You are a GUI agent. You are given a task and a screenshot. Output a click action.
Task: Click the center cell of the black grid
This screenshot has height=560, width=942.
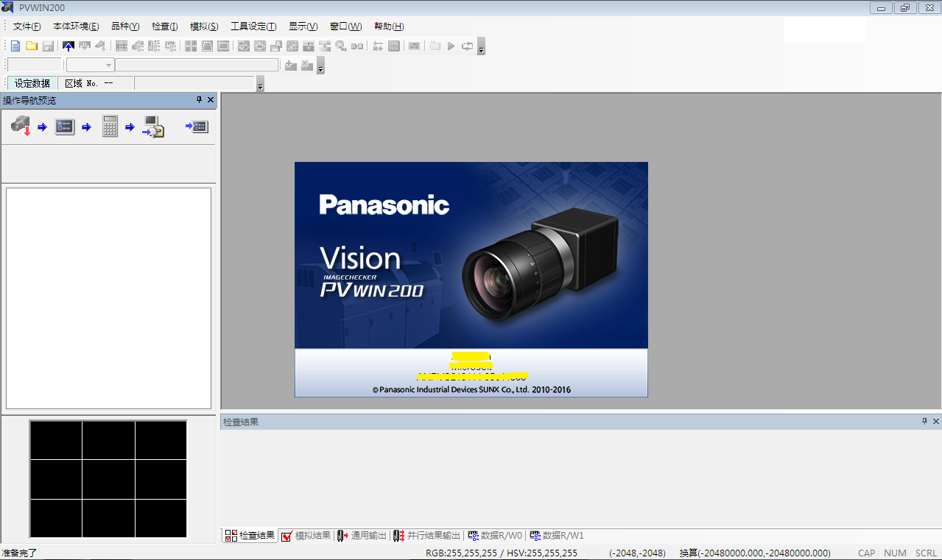coord(108,480)
